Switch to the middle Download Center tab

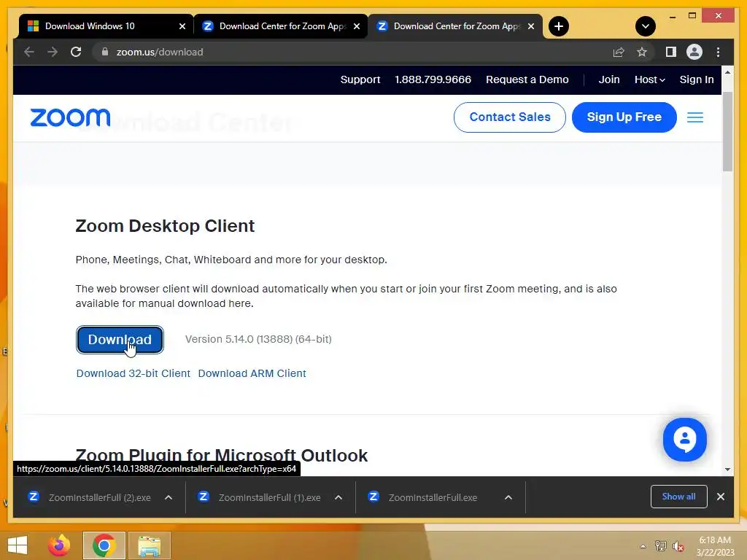[x=281, y=26]
